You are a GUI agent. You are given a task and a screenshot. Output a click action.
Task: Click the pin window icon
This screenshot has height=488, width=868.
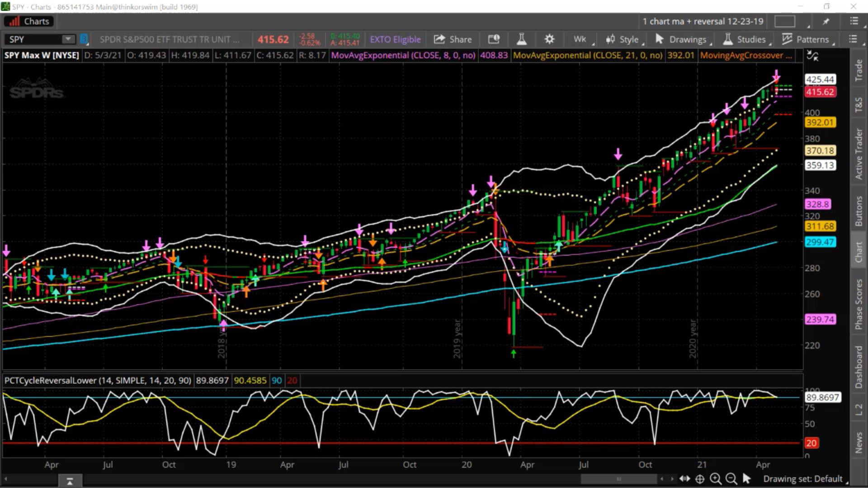(826, 21)
